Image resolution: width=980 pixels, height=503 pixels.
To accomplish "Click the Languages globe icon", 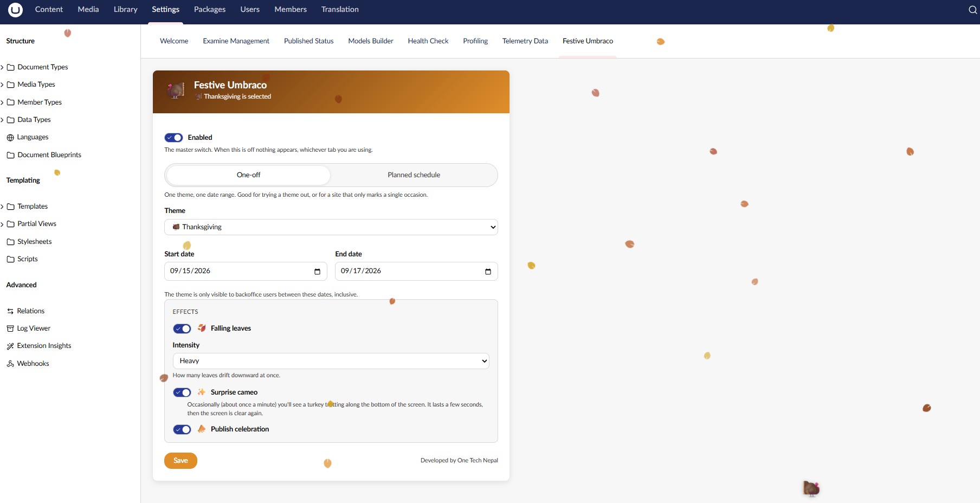I will 10,138.
